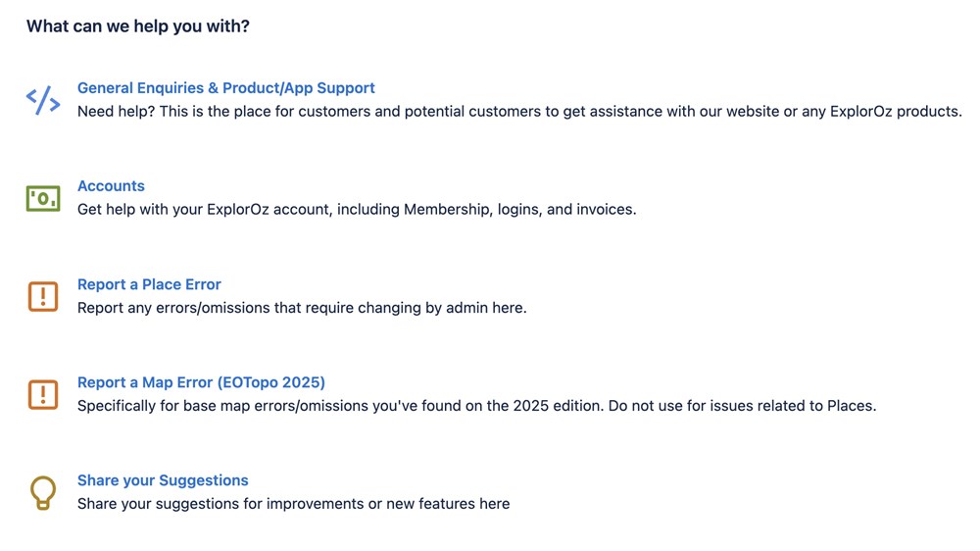Open the Accounts help link
This screenshot has width=980, height=551.
tap(111, 186)
